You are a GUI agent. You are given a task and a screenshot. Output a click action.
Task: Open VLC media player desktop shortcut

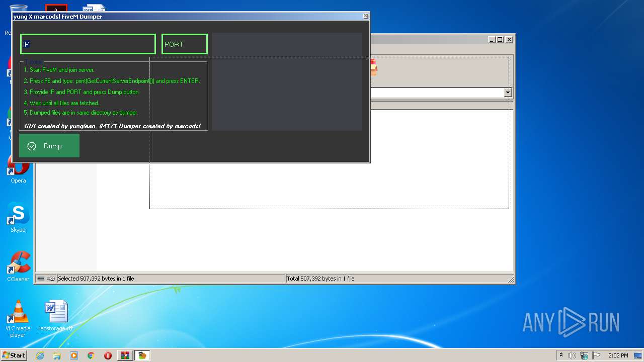coord(18,319)
